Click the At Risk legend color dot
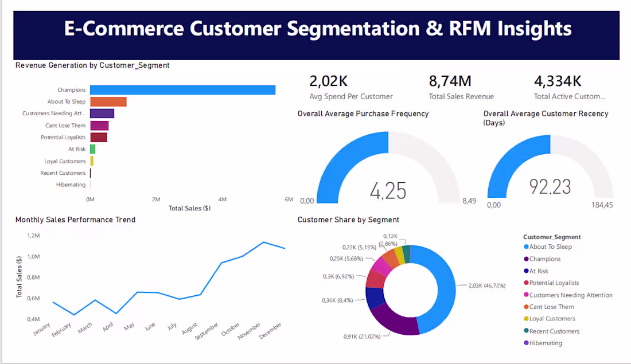 pos(526,271)
